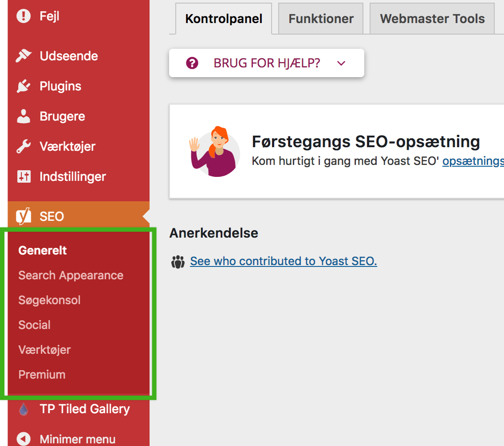Image resolution: width=504 pixels, height=446 pixels.
Task: Open Værktøjer in the SEO submenu
Action: coord(44,350)
